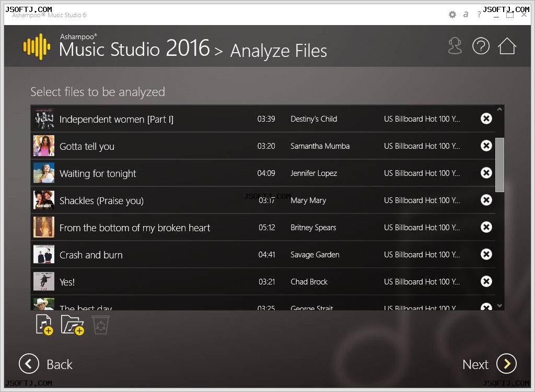
Task: Click album text in Jennifer Lopez row
Action: (x=422, y=173)
